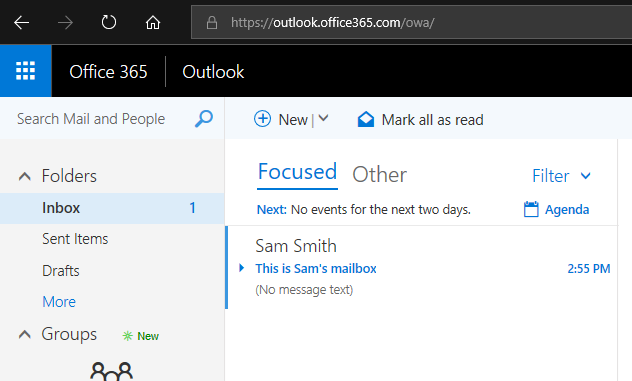Open the Filter menu
The width and height of the screenshot is (632, 381).
[551, 176]
